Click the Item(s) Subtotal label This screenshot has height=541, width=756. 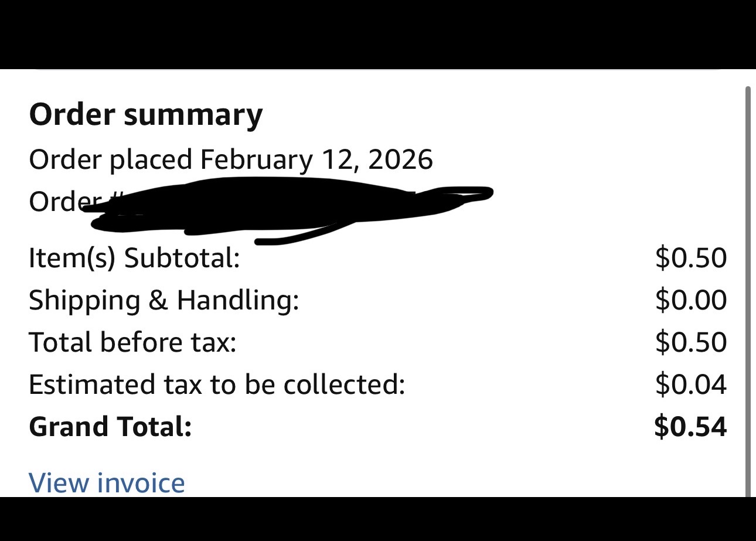point(134,258)
